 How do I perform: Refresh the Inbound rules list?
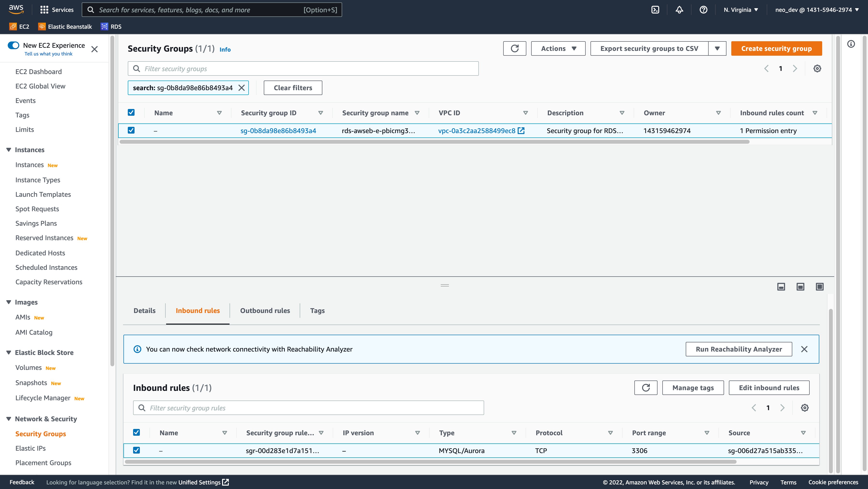pos(646,387)
